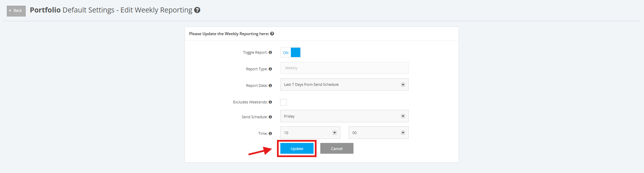This screenshot has height=173, width=644.
Task: Open the hour dropdown showing 10
Action: [310, 133]
